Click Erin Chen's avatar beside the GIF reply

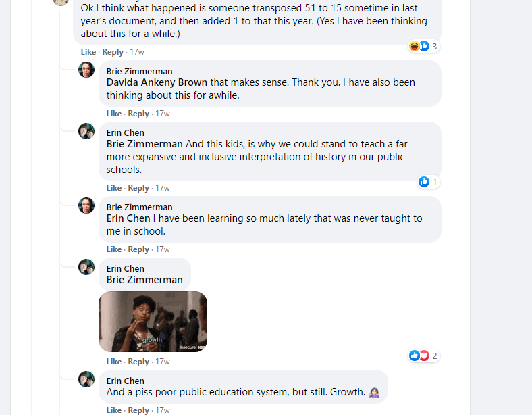click(86, 267)
